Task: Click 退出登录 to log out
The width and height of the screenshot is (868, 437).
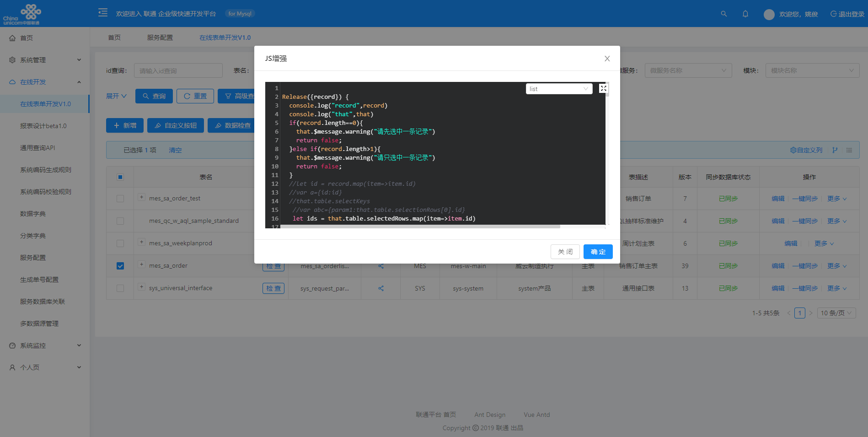Action: (x=847, y=14)
